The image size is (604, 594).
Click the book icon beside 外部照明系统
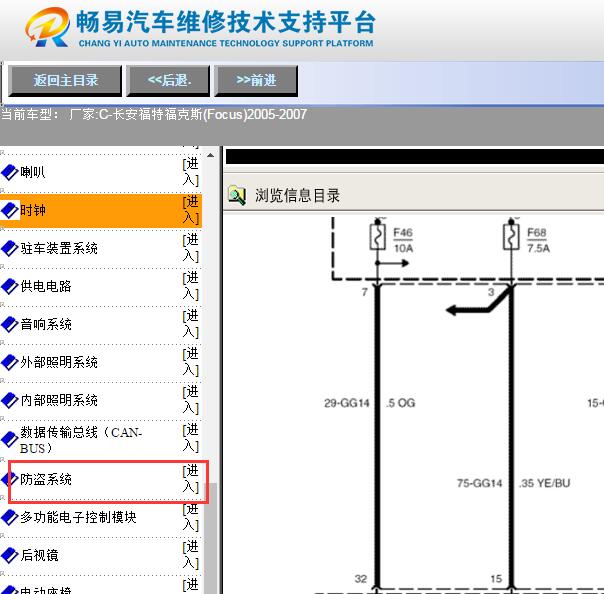[10, 362]
